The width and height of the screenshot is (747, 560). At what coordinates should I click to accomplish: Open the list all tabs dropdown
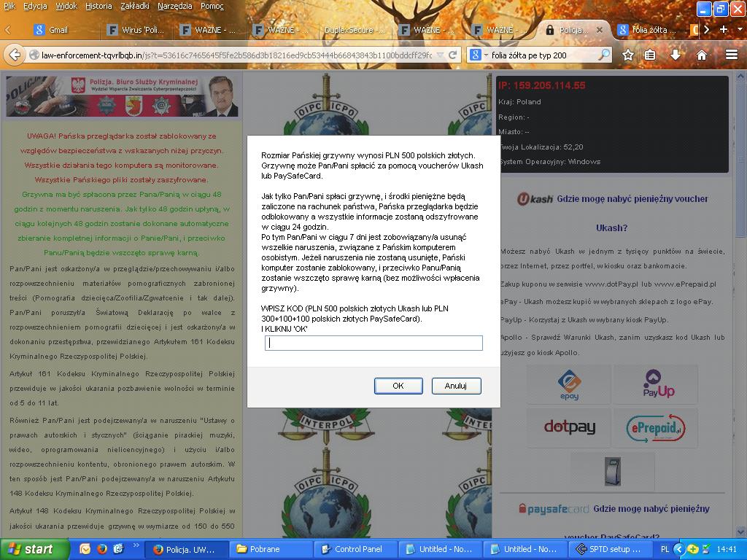740,29
